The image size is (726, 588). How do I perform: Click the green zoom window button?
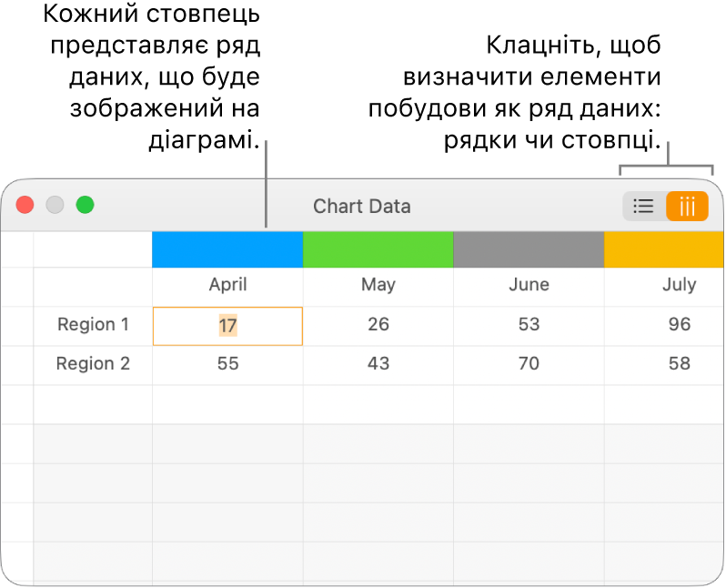click(x=85, y=205)
